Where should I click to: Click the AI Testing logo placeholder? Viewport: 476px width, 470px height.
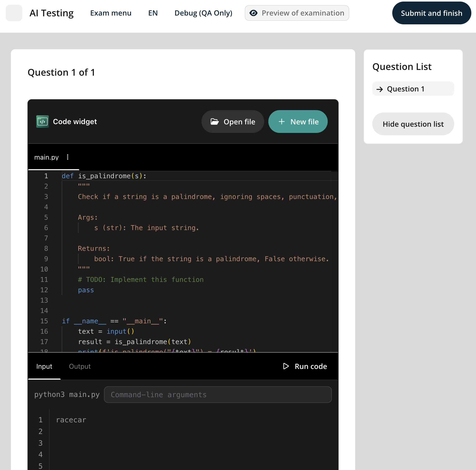pos(14,13)
